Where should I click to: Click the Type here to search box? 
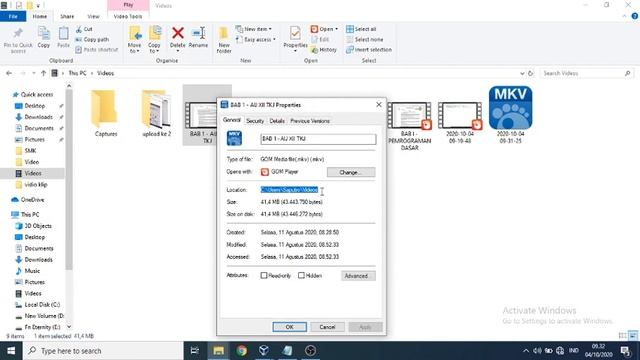103,351
